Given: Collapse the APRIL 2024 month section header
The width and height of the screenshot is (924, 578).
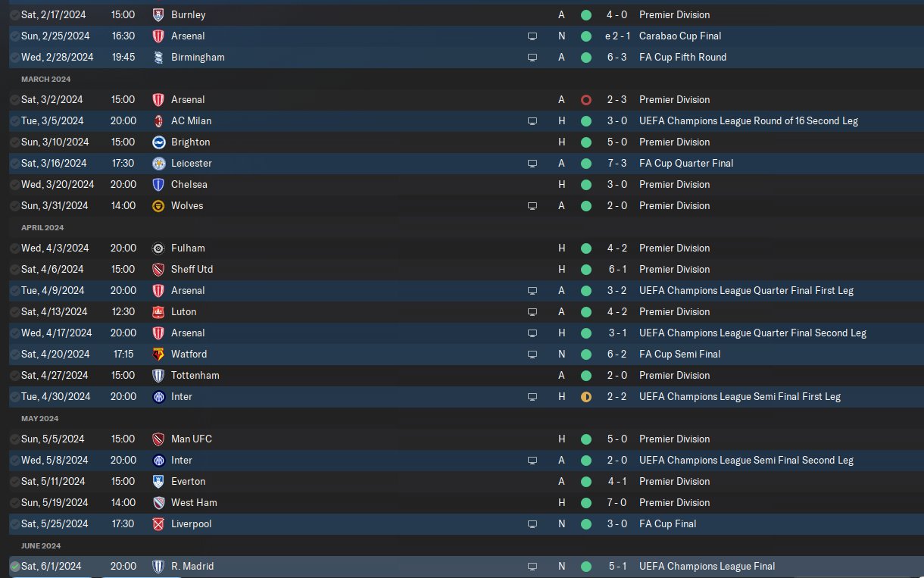Looking at the screenshot, I should [x=42, y=227].
